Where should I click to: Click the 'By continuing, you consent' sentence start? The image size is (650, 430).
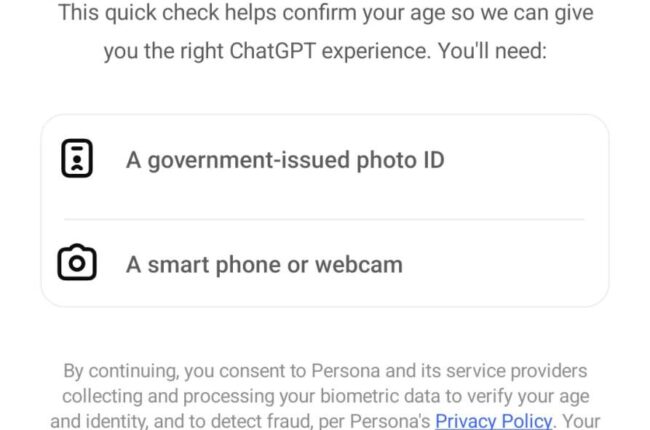point(160,371)
